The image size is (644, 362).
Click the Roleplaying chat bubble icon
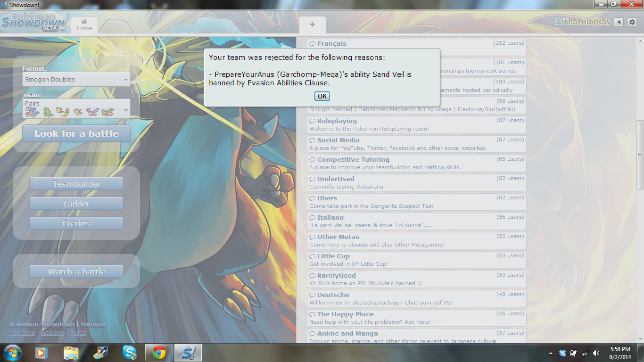[x=312, y=121]
